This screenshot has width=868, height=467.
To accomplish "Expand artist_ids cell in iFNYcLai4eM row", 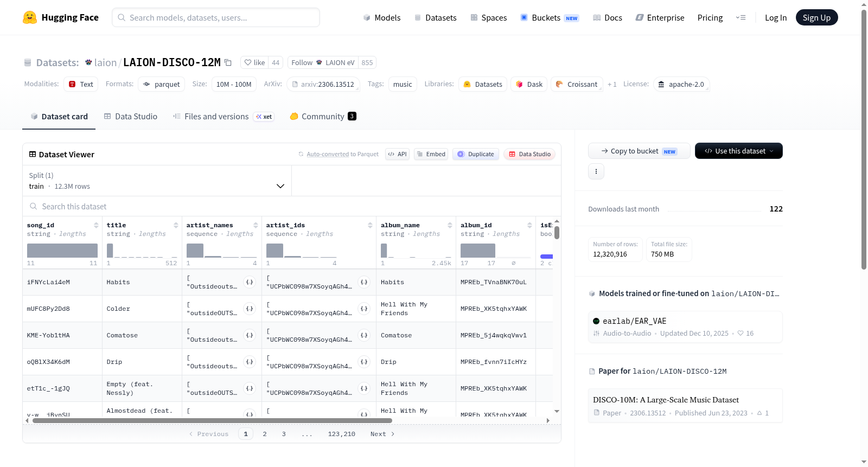I will click(x=364, y=282).
